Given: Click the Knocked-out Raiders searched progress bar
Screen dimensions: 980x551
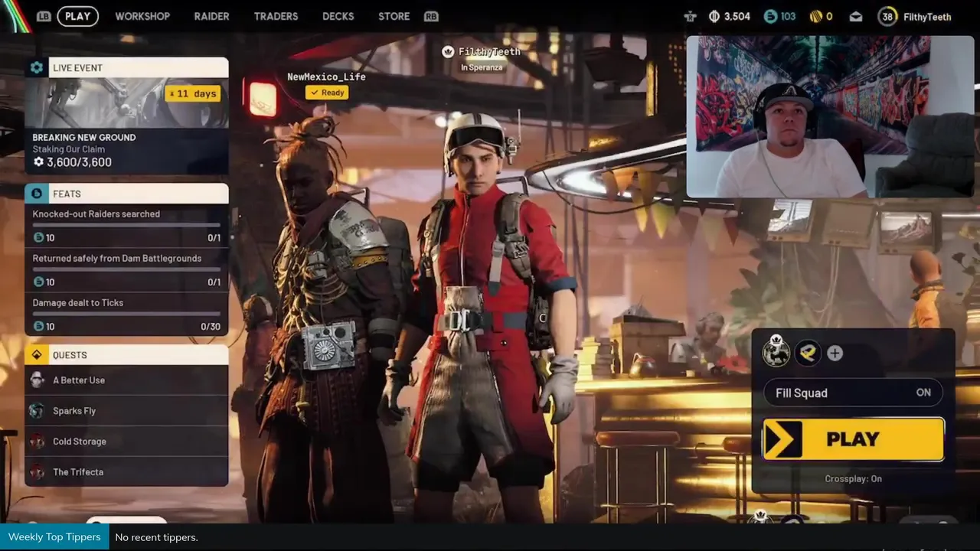Looking at the screenshot, I should tap(126, 225).
